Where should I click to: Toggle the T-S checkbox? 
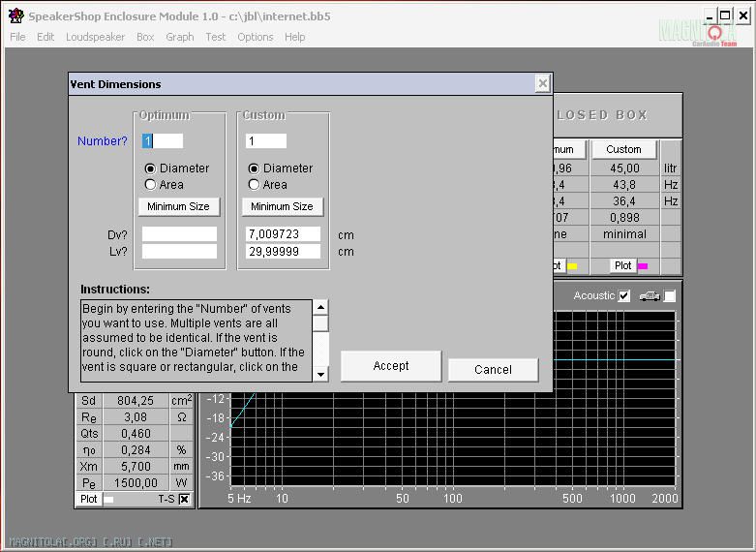[x=184, y=499]
